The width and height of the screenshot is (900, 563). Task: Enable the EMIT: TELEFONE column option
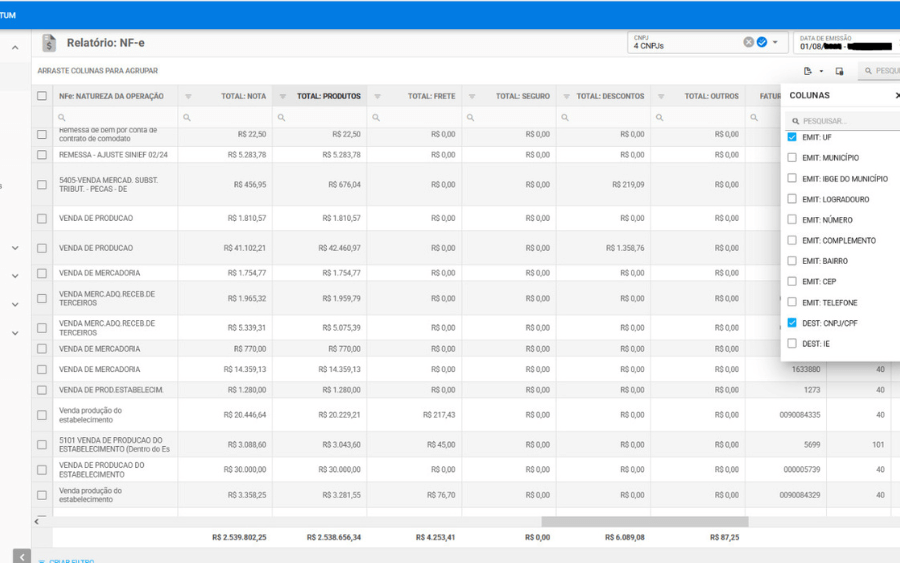[x=792, y=302]
